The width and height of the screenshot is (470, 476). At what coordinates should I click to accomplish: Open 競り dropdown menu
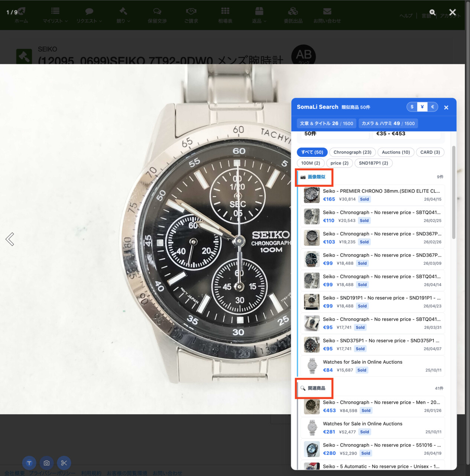[x=123, y=16]
